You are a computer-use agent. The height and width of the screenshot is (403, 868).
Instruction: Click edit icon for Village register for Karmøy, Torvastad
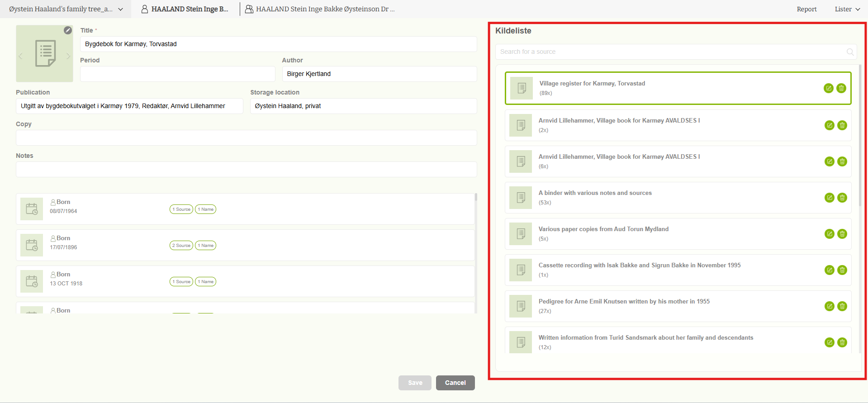point(828,88)
